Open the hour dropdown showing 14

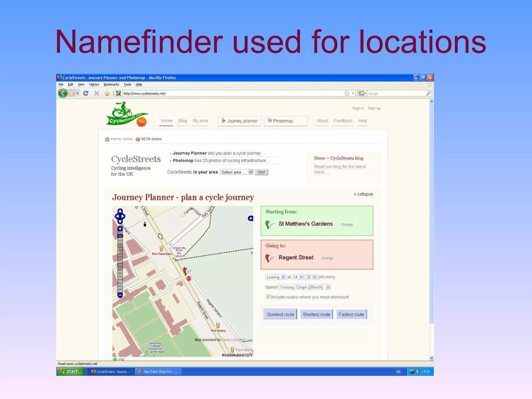[x=298, y=277]
